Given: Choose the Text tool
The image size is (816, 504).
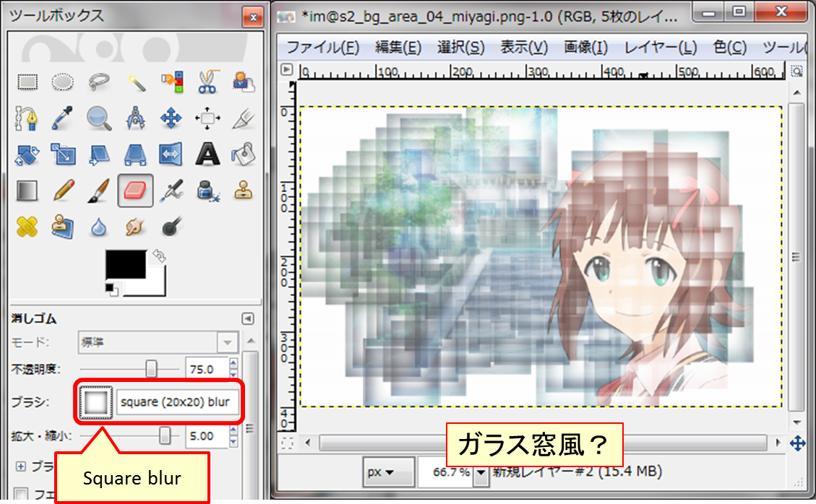Looking at the screenshot, I should click(x=207, y=155).
